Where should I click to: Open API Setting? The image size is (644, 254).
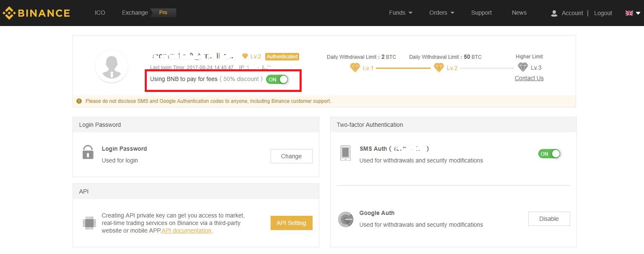tap(292, 223)
